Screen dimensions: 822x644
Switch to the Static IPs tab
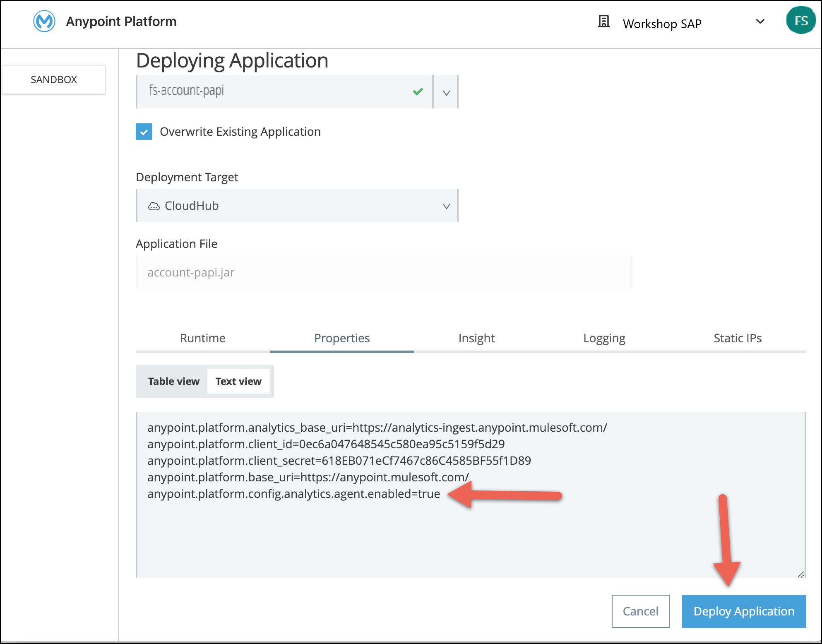(x=738, y=338)
